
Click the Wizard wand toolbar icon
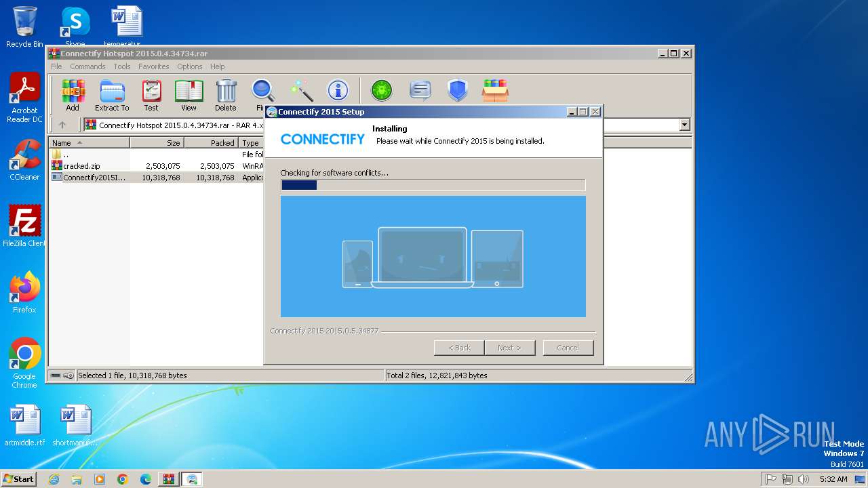[301, 90]
